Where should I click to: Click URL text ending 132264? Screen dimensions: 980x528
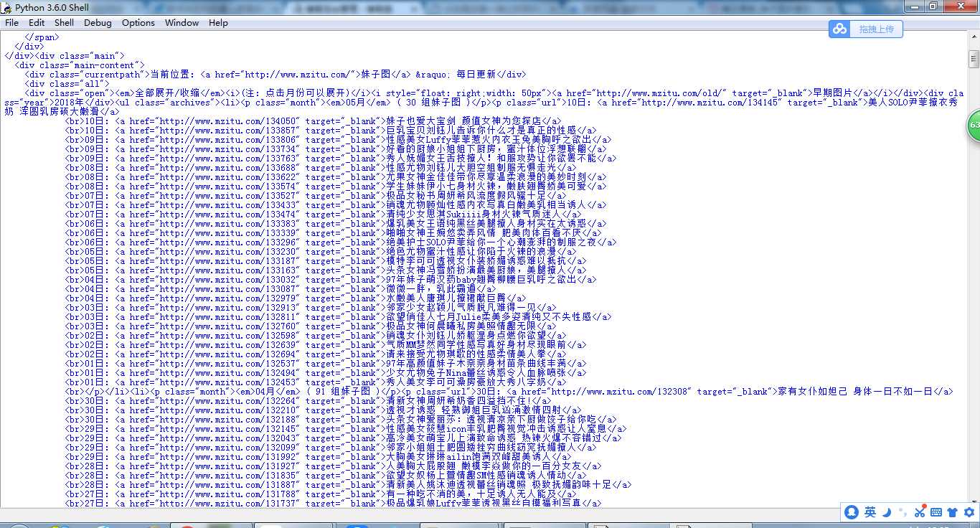coord(227,401)
